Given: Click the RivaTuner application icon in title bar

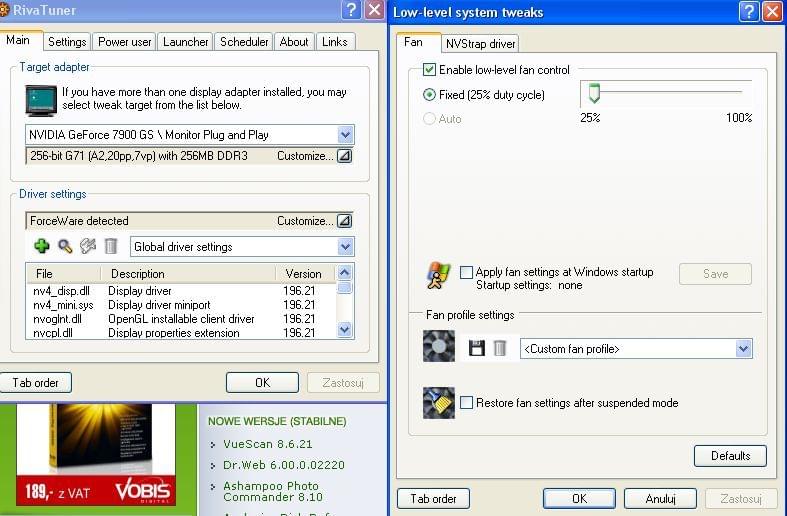Looking at the screenshot, I should (x=5, y=10).
